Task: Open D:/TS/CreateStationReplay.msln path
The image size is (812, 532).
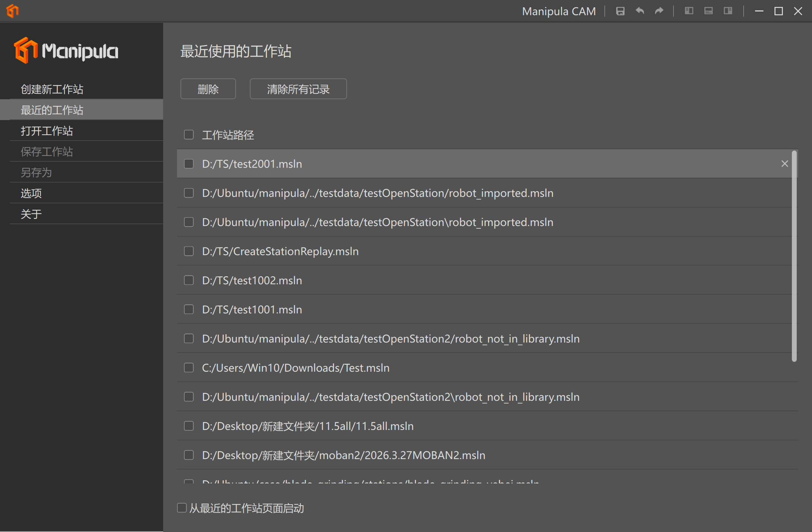Action: pos(280,251)
